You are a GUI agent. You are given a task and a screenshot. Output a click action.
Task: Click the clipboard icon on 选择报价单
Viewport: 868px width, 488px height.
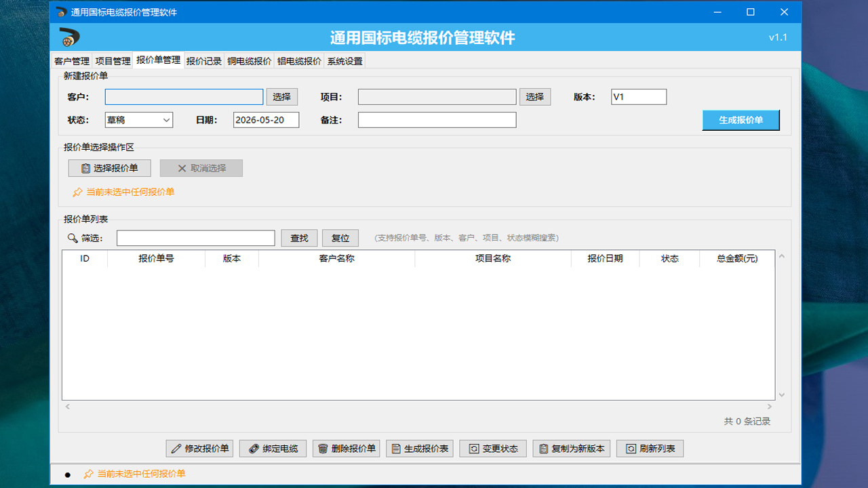85,168
